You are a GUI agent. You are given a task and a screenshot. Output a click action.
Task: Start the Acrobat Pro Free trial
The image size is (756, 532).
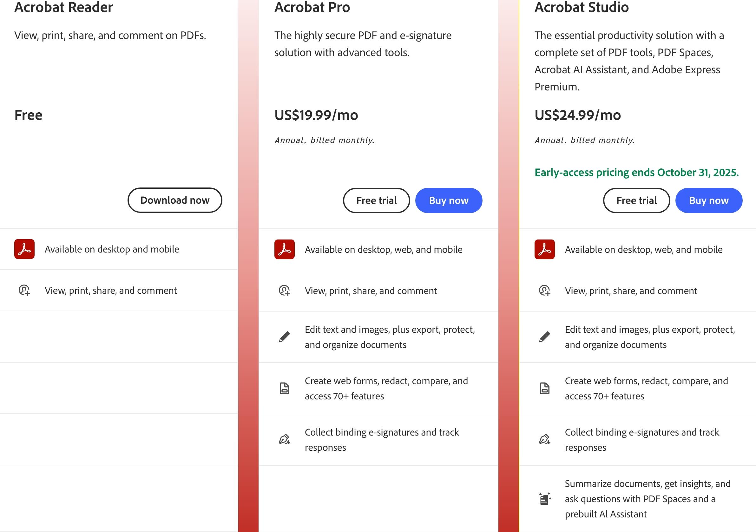click(376, 200)
